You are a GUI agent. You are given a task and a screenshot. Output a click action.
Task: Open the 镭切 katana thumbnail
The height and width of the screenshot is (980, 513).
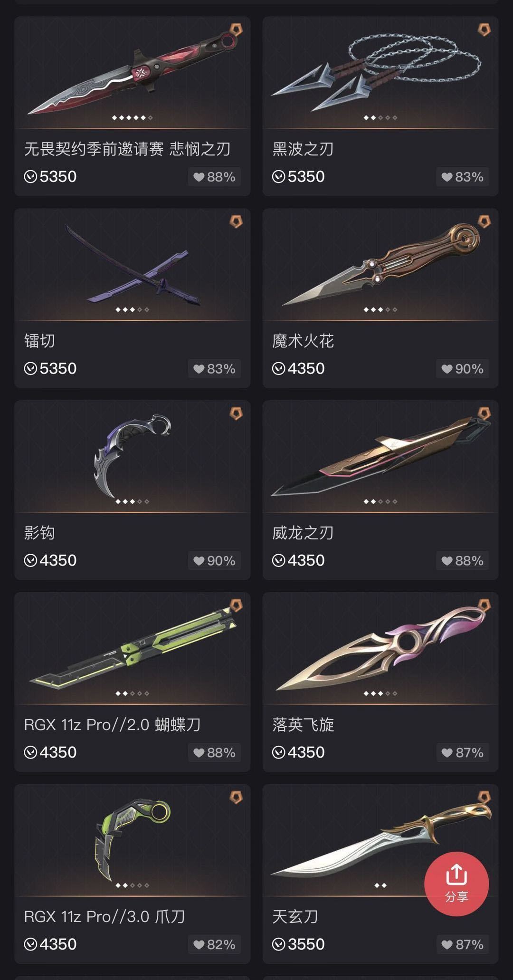pos(132,265)
